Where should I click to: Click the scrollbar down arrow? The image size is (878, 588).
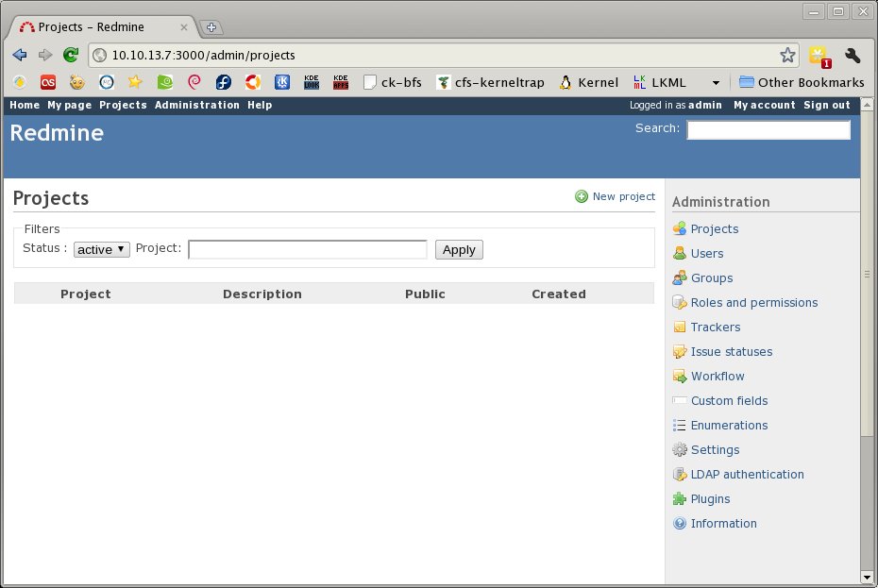(867, 577)
